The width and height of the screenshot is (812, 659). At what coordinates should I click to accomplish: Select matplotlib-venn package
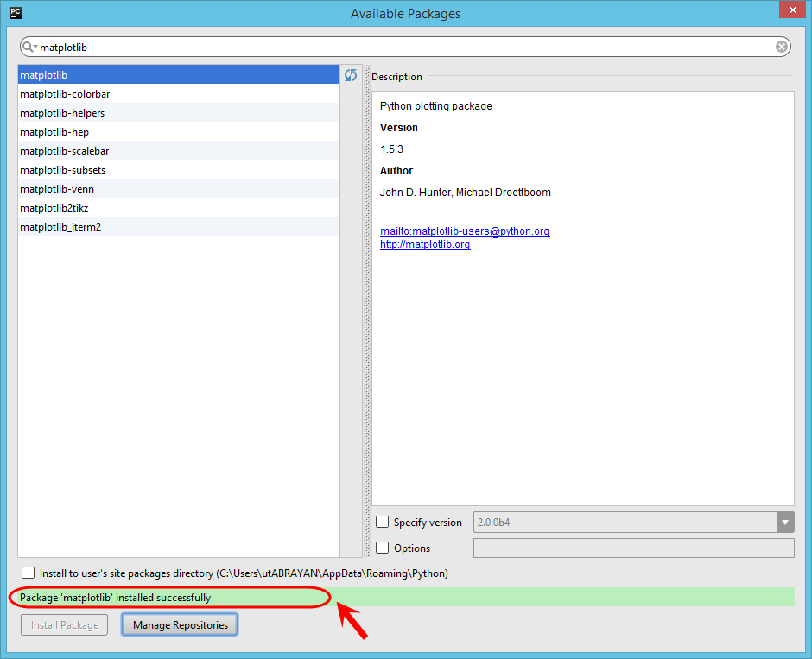click(x=179, y=189)
